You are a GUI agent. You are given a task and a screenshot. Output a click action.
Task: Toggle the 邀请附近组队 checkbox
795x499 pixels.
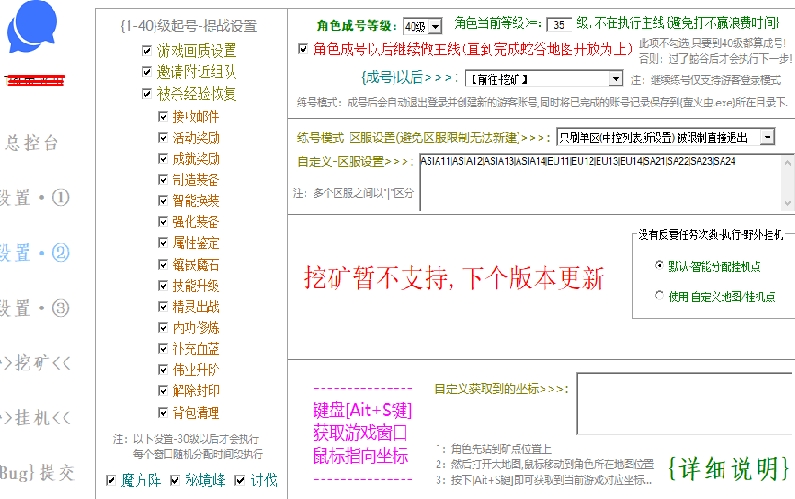coord(147,72)
